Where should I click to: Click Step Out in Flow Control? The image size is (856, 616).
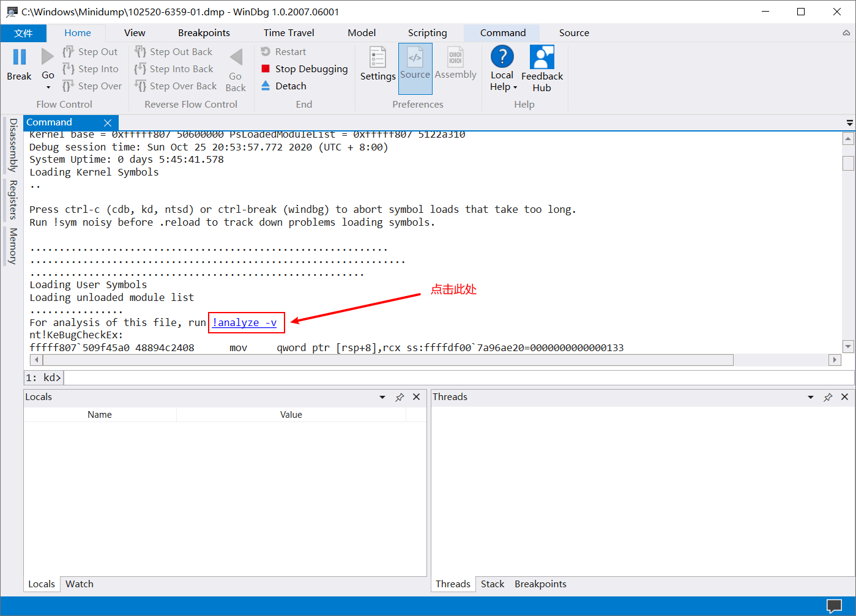click(x=90, y=52)
